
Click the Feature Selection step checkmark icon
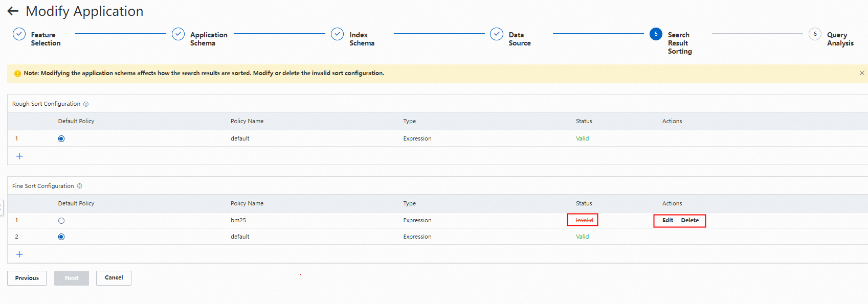19,34
